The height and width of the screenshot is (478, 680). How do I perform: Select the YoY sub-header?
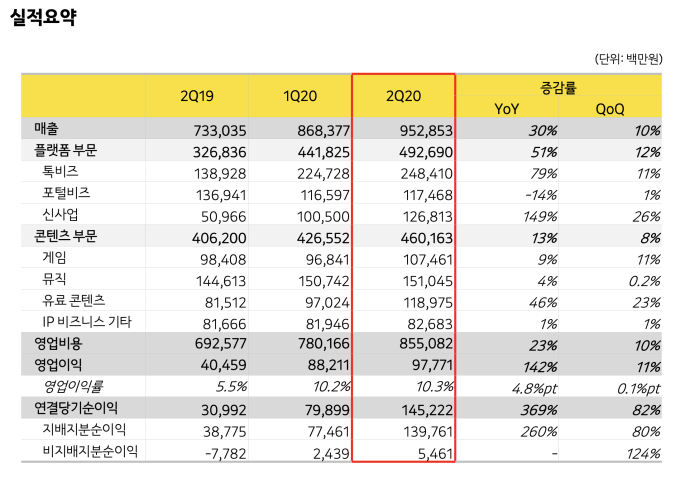(506, 108)
